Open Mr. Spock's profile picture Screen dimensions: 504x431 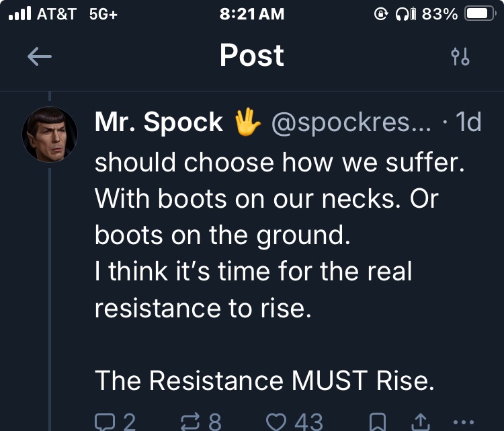pos(50,134)
